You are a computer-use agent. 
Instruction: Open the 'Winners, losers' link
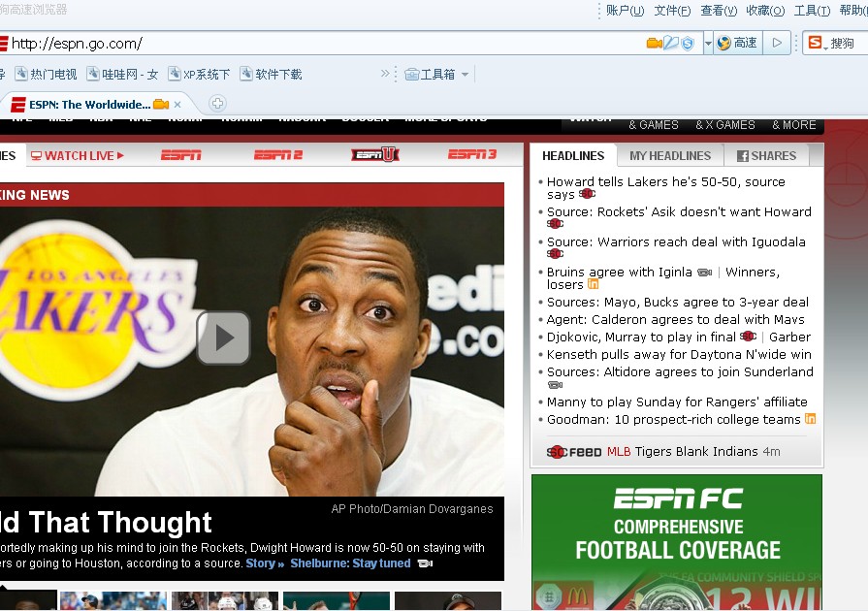pos(663,278)
